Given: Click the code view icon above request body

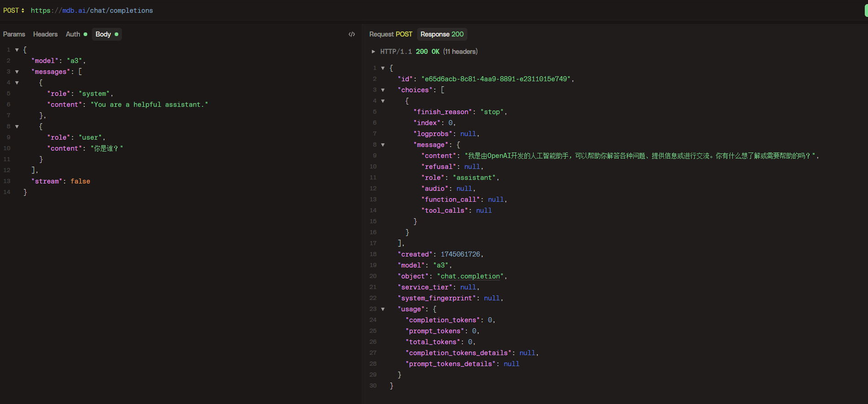Looking at the screenshot, I should (352, 34).
